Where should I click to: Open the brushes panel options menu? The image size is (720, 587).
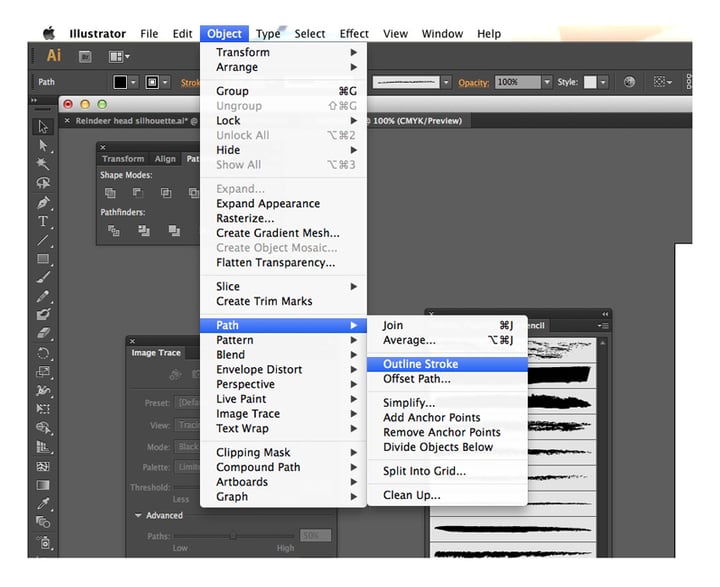tap(603, 326)
